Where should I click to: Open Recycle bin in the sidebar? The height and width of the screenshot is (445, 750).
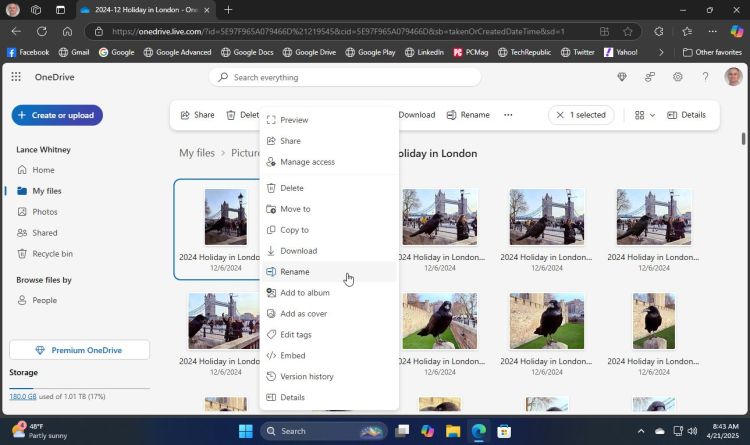click(52, 254)
